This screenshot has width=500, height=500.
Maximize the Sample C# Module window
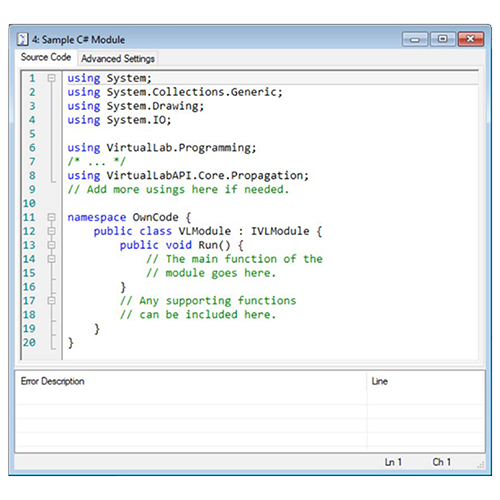pyautogui.click(x=442, y=39)
